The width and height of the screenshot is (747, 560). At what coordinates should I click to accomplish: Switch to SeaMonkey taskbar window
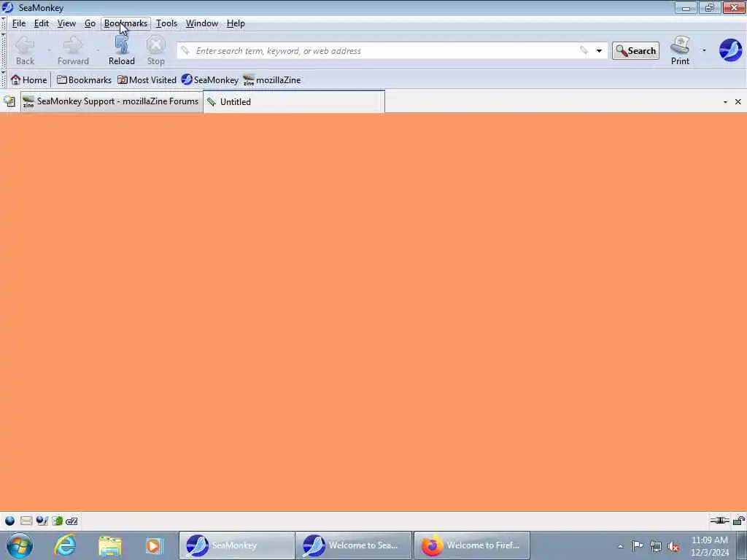[x=237, y=545]
